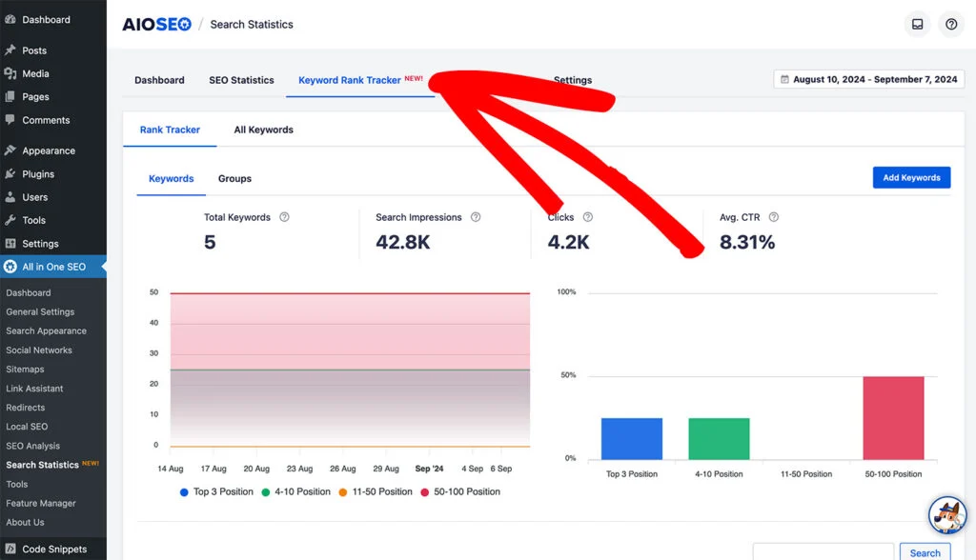
Task: Expand the Plugins menu in sidebar
Action: point(38,174)
